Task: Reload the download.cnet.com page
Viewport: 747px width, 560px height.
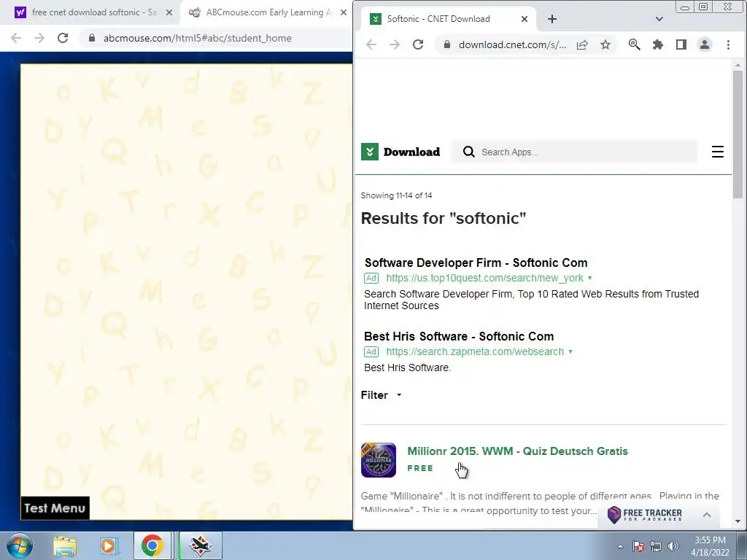Action: [418, 44]
